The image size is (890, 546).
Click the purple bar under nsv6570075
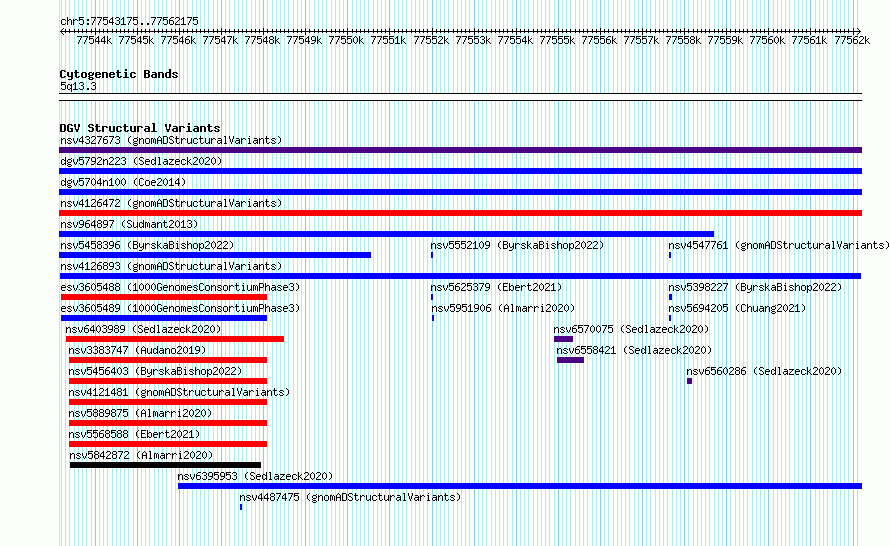point(564,339)
